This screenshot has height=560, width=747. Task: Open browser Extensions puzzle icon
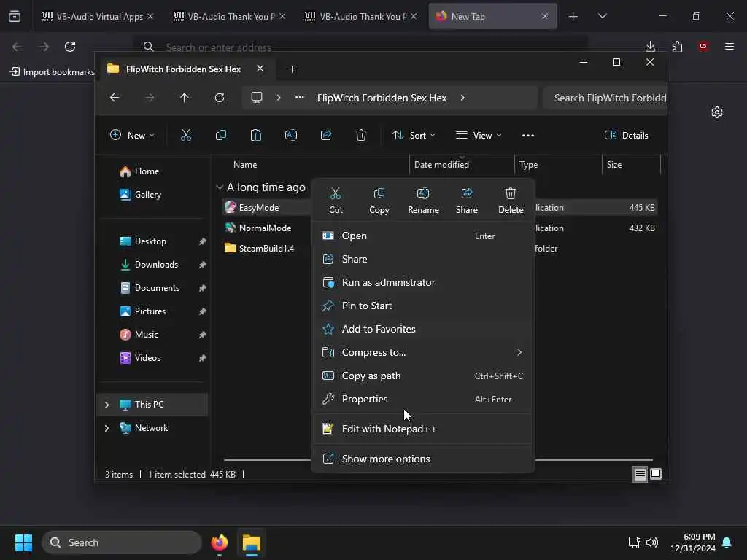[677, 47]
